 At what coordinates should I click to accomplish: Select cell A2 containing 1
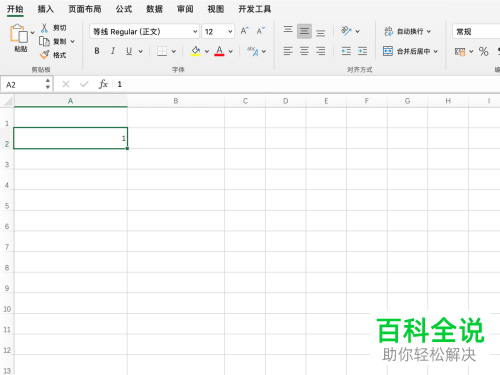coord(71,138)
